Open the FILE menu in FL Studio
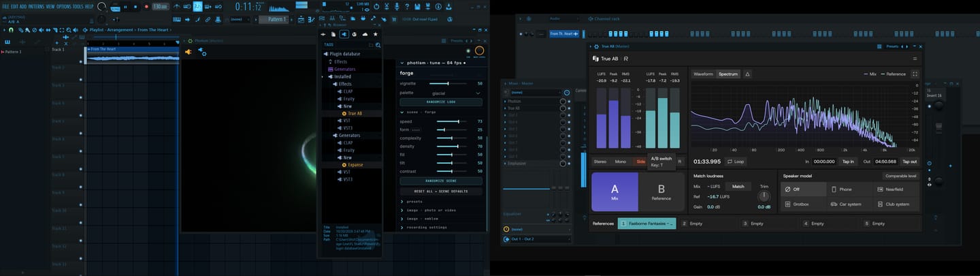980x276 pixels. click(5, 6)
